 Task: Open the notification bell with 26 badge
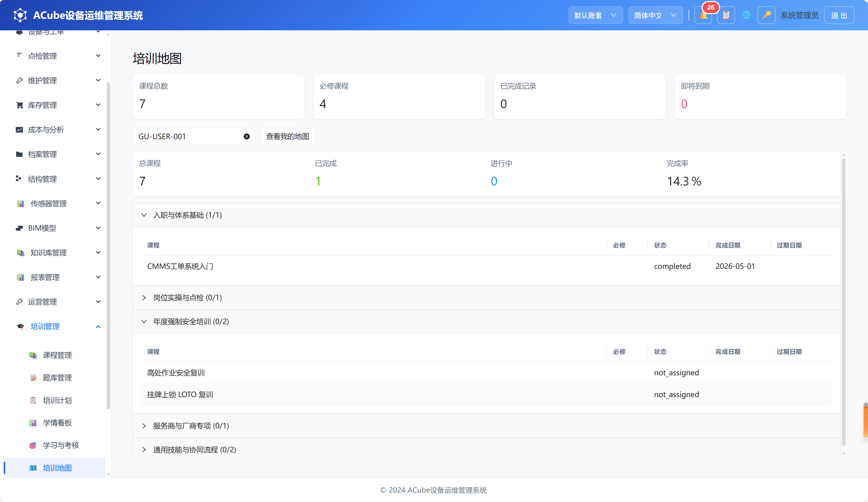703,15
